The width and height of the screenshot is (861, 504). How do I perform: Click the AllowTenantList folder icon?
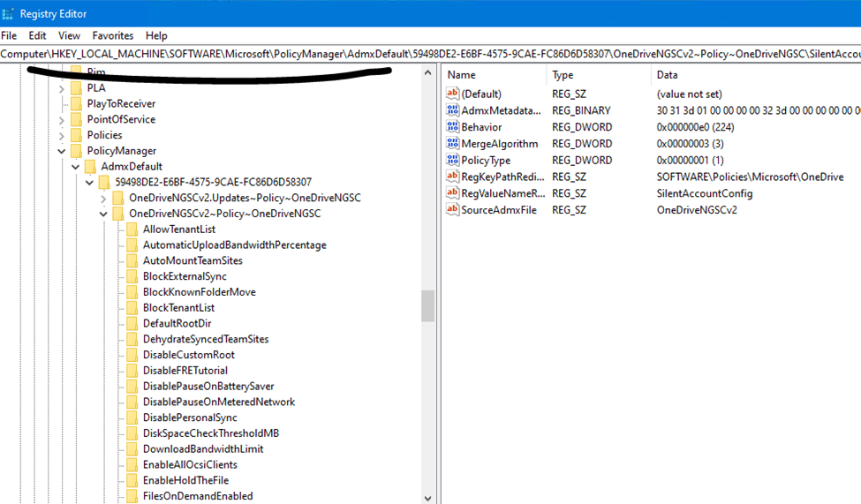pos(132,229)
